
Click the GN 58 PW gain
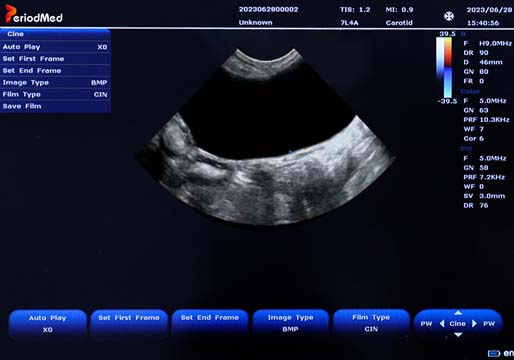click(x=476, y=168)
